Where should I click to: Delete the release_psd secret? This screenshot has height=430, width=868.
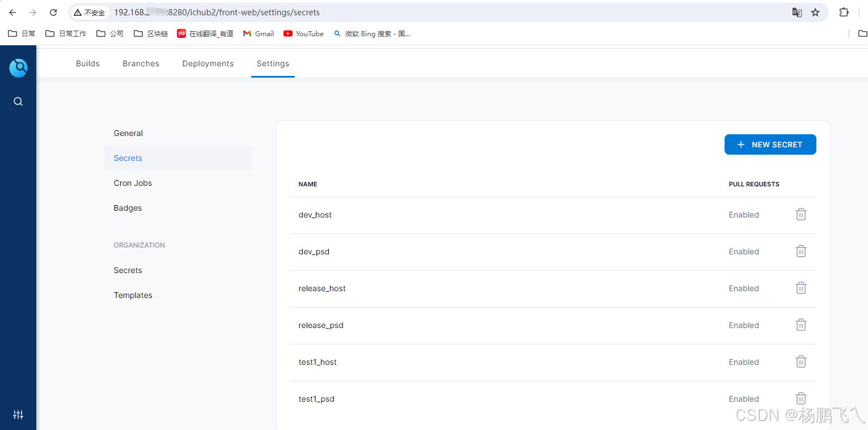pyautogui.click(x=801, y=325)
